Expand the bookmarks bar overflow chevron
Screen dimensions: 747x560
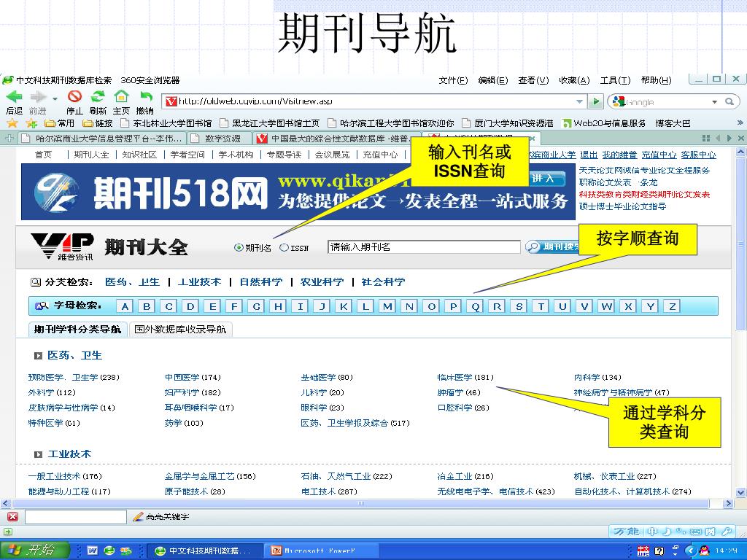[x=740, y=122]
